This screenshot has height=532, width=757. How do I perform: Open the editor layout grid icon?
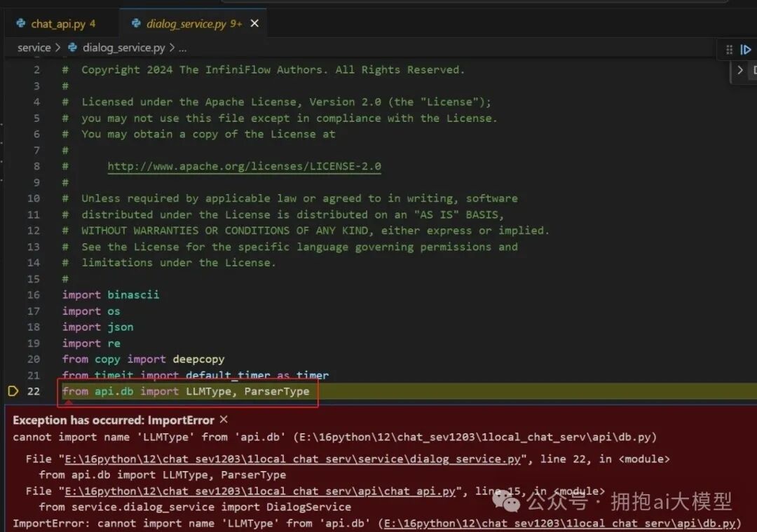[728, 49]
